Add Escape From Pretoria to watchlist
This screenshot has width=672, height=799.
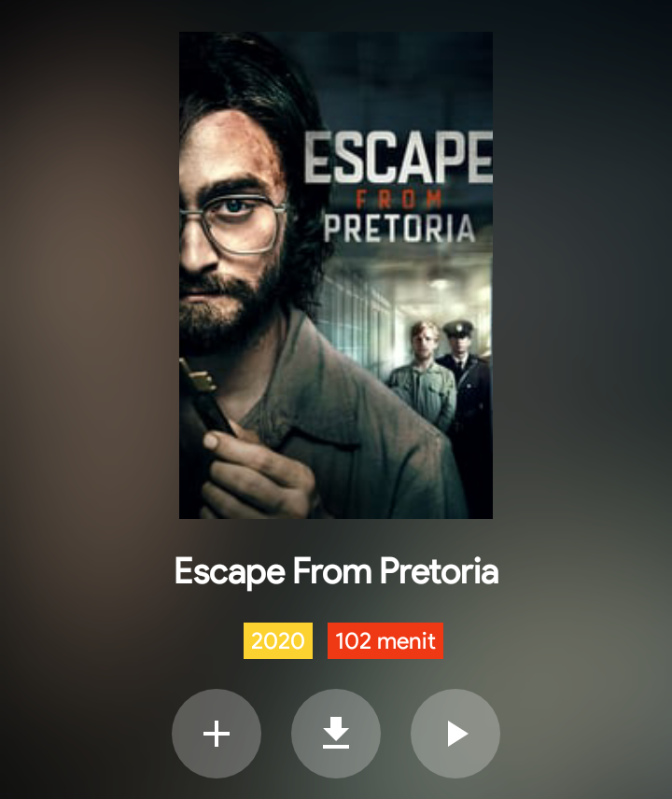pyautogui.click(x=217, y=734)
